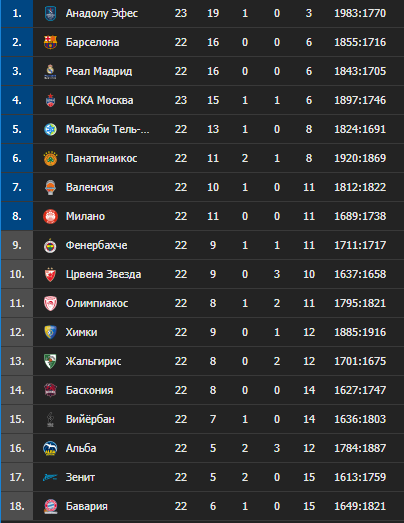This screenshot has height=523, width=404.
Task: Click the Khimki (Химки) shield logo
Action: coord(50,332)
